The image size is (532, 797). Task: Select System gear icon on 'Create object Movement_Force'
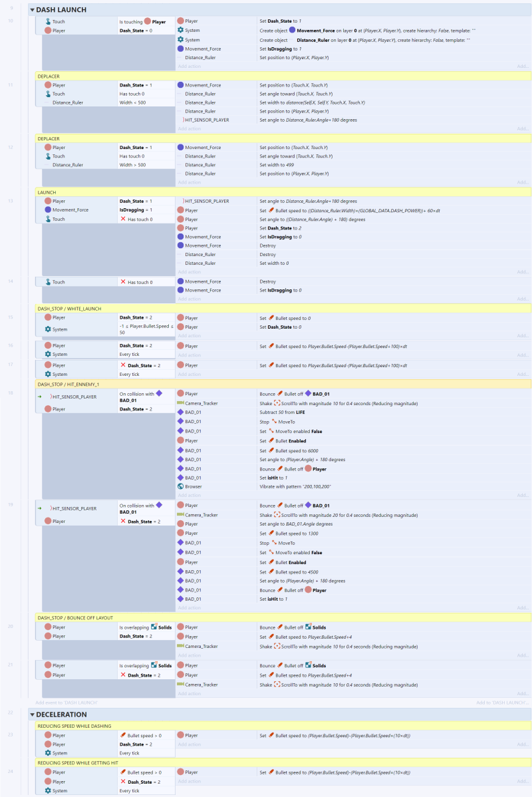[180, 30]
